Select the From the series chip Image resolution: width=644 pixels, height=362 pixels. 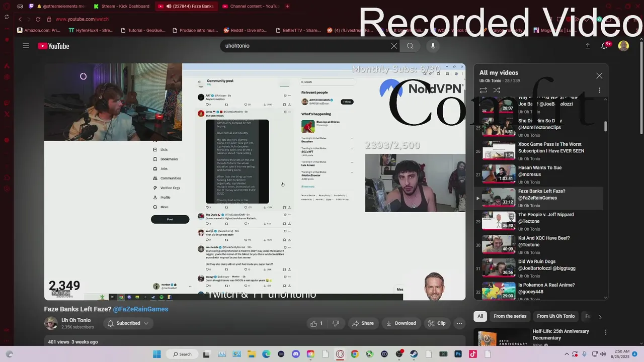(510, 316)
